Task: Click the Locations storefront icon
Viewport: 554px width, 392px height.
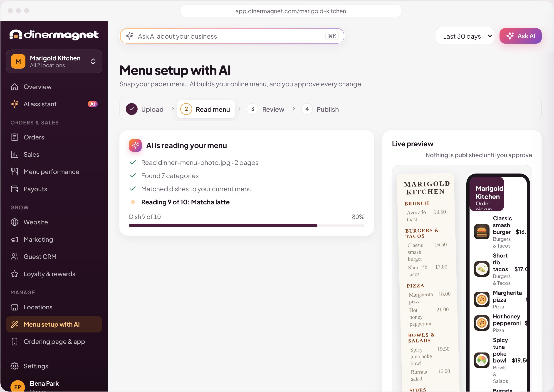Action: pos(15,307)
